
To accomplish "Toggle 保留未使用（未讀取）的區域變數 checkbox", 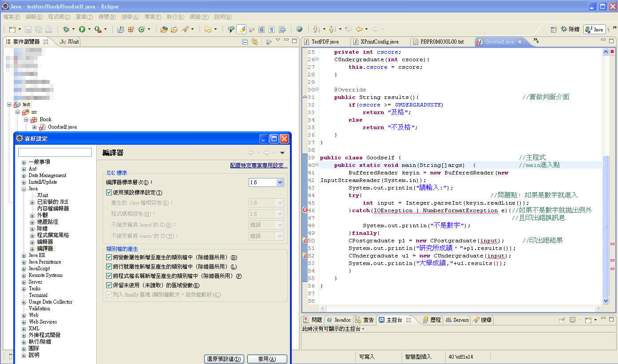I will [109, 285].
